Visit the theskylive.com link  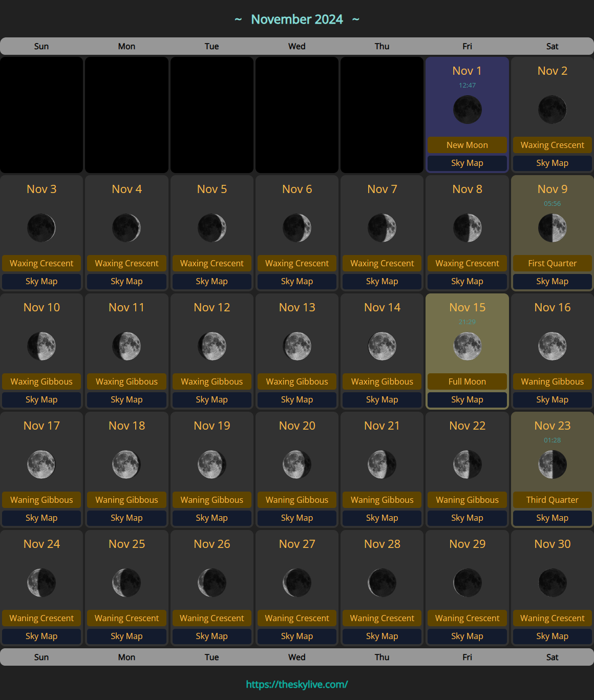pos(297,684)
